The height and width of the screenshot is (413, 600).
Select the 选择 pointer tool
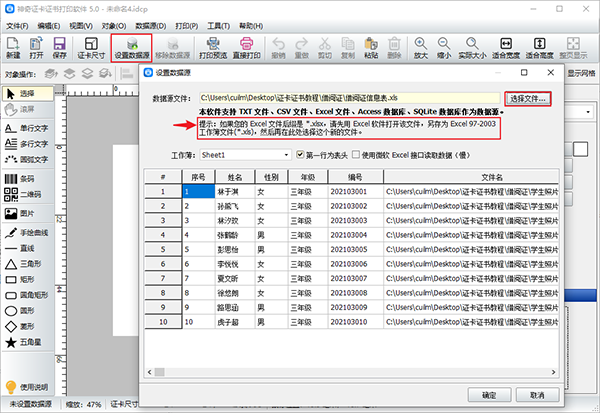[28, 93]
